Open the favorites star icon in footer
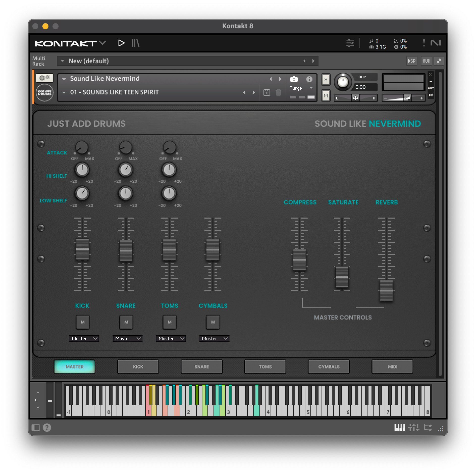 pyautogui.click(x=428, y=428)
